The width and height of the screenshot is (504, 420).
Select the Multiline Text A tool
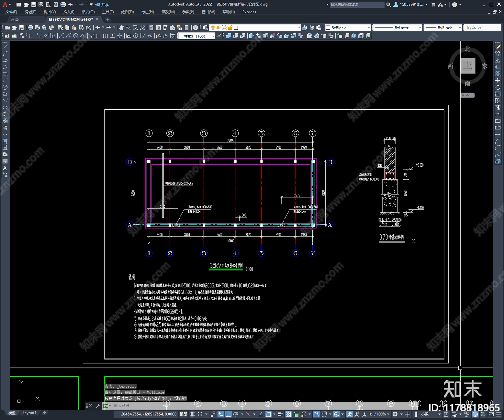[5, 168]
